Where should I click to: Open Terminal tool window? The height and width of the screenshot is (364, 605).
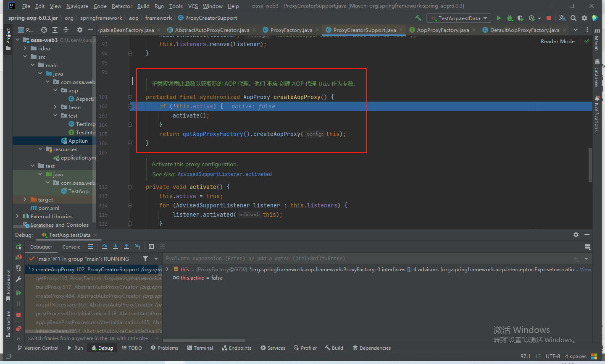click(200, 348)
